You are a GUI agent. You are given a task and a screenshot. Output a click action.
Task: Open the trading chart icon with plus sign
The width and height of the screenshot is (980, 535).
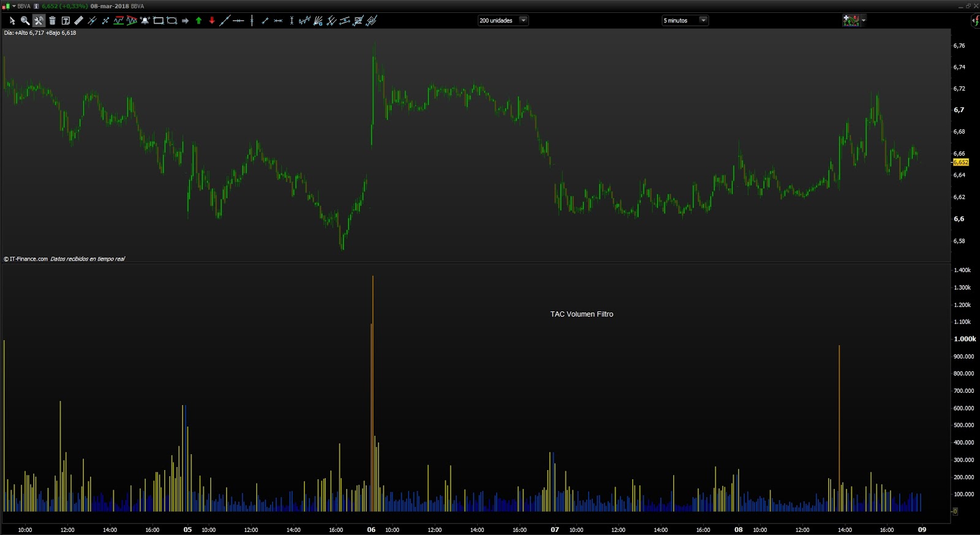851,20
